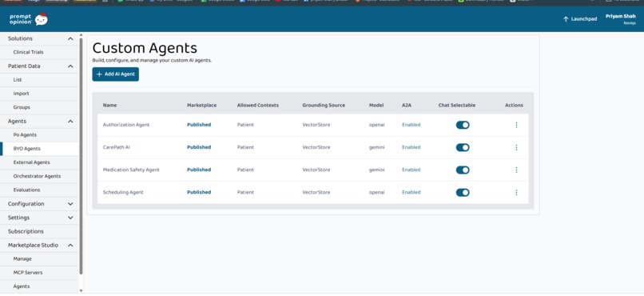Viewport: 644px width, 296px height.
Task: Open MCP Servers page
Action: 27,273
